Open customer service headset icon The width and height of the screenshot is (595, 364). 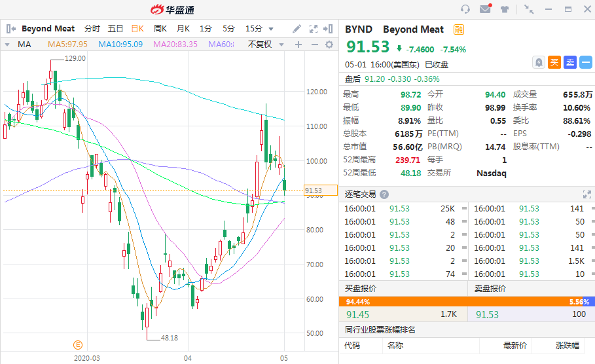click(465, 9)
